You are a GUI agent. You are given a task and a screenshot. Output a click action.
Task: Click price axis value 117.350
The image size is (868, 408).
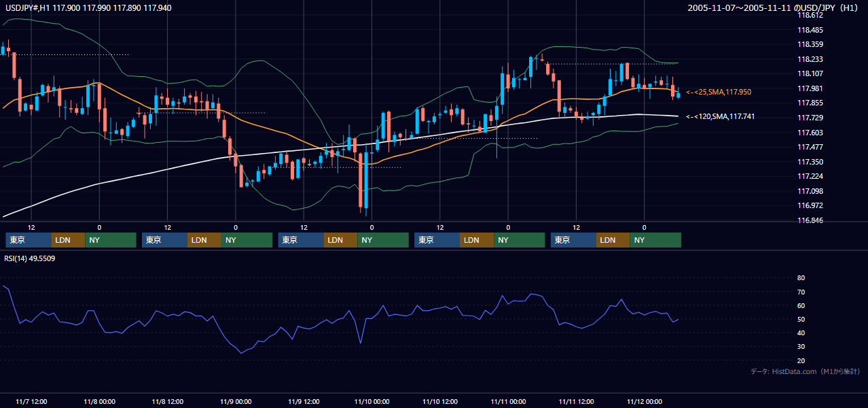[x=810, y=162]
